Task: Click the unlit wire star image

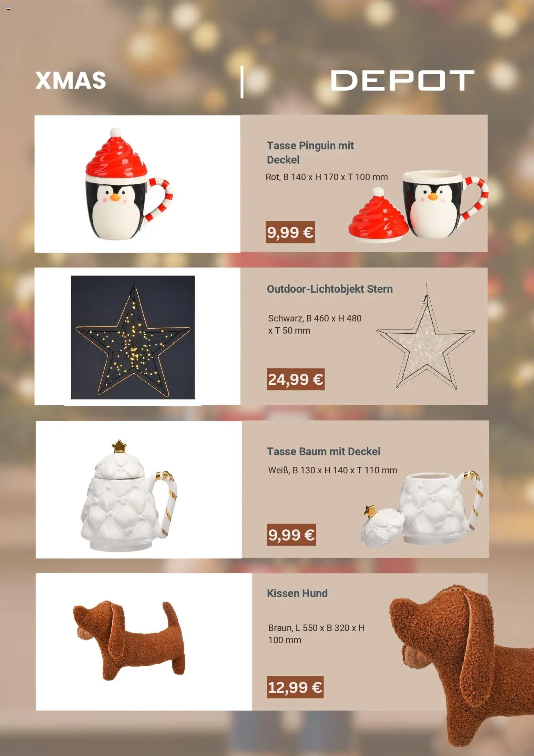Action: tap(426, 337)
